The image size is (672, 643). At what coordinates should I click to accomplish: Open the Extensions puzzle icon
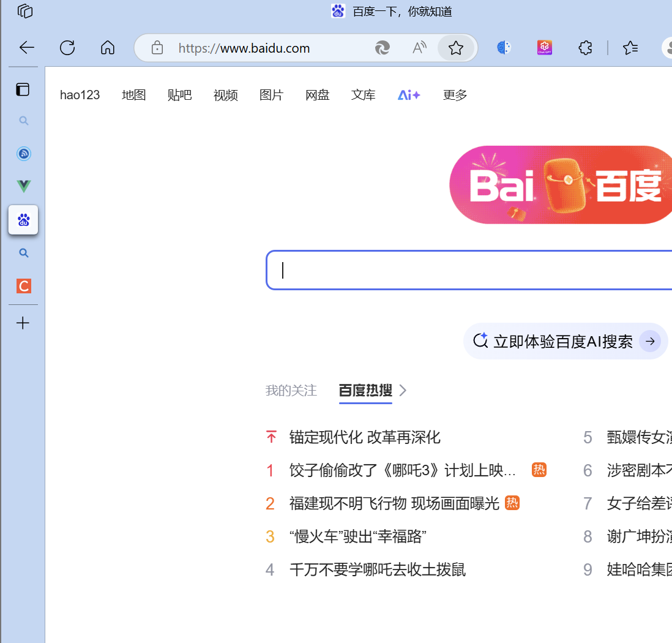[x=586, y=48]
